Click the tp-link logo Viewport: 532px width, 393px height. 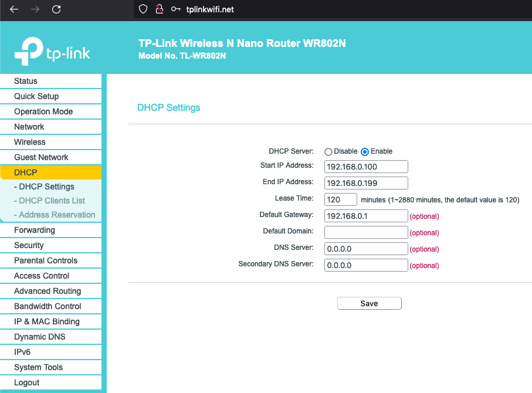click(x=52, y=52)
